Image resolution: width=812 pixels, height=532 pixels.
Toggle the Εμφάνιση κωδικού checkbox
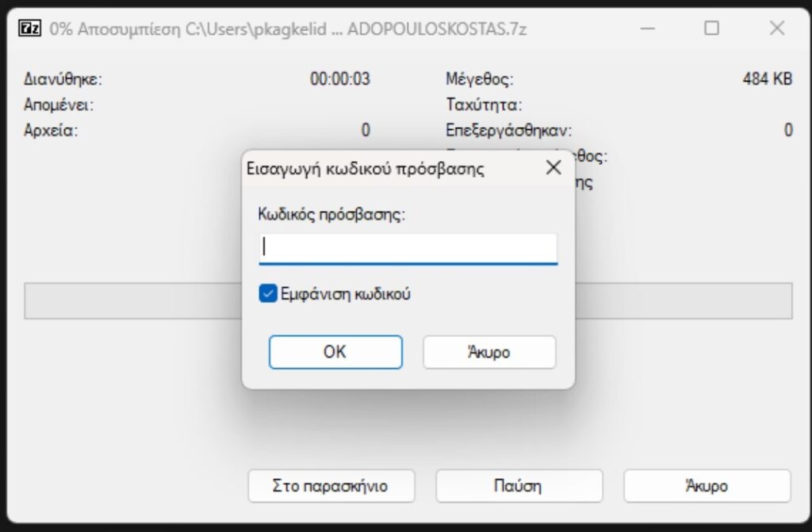[268, 293]
